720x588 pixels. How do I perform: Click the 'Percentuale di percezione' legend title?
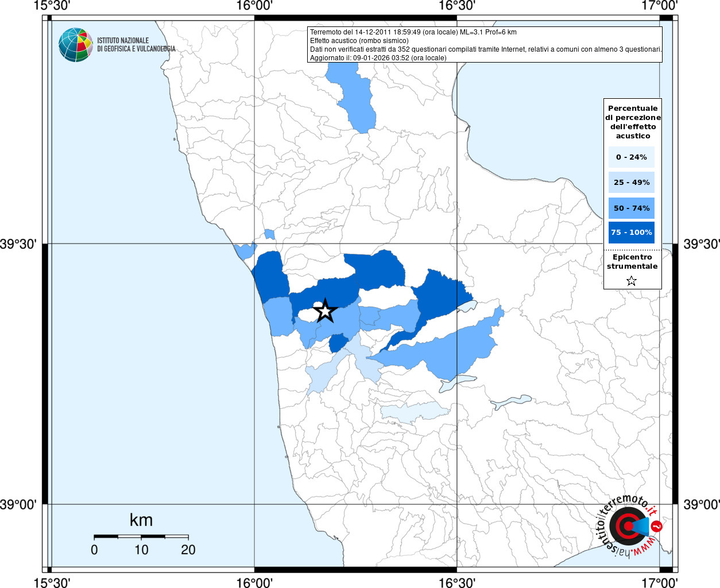tap(633, 122)
